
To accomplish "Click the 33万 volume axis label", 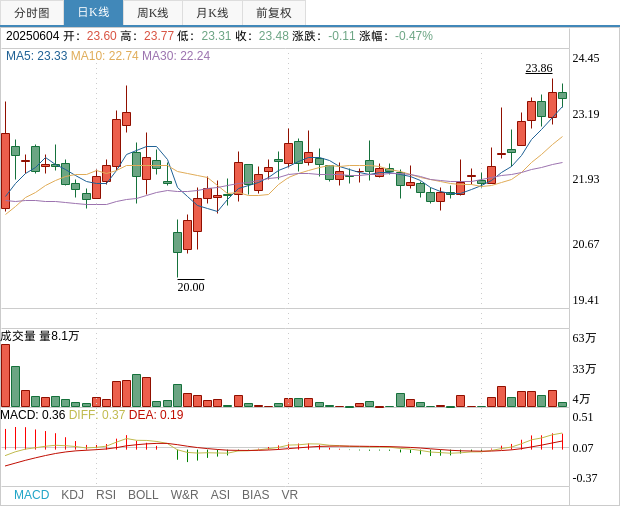I will coord(584,369).
